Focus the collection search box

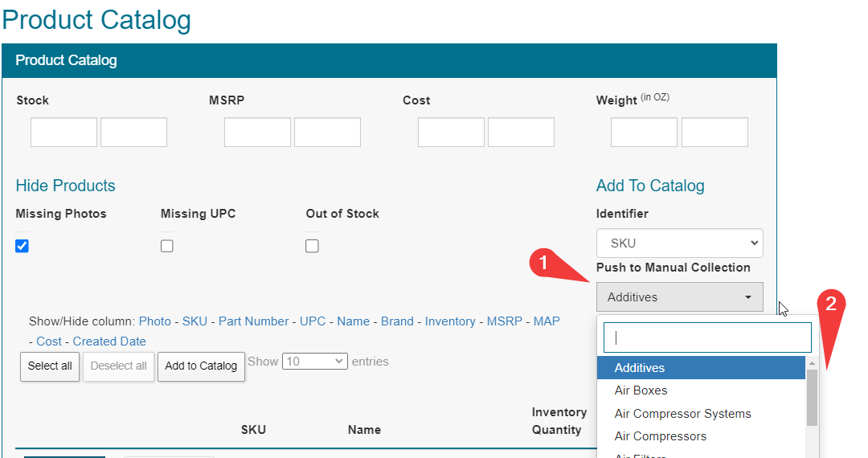[x=707, y=337]
